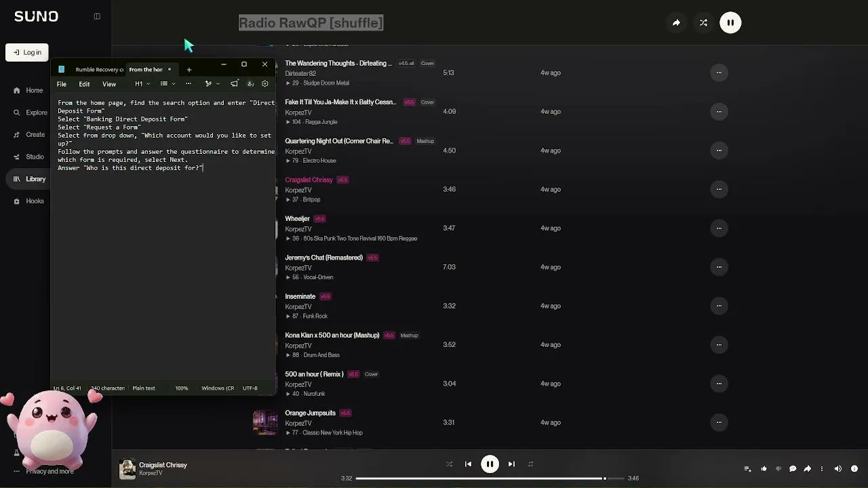
Task: Skip to previous track
Action: point(468,464)
